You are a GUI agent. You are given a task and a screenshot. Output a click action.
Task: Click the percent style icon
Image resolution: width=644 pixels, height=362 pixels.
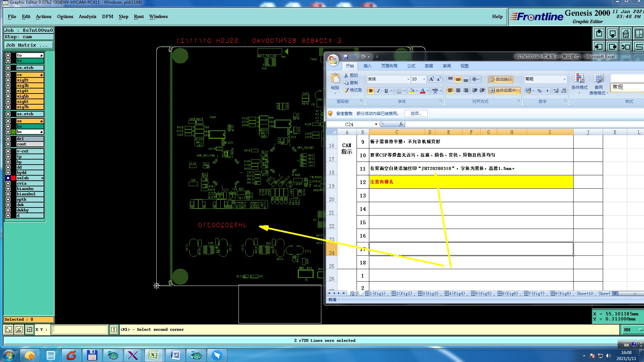click(539, 91)
